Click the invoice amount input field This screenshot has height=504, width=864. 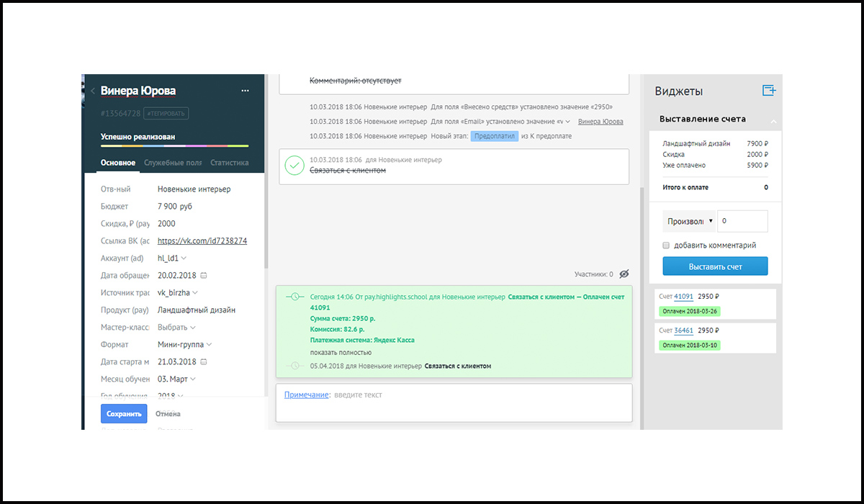(x=742, y=222)
